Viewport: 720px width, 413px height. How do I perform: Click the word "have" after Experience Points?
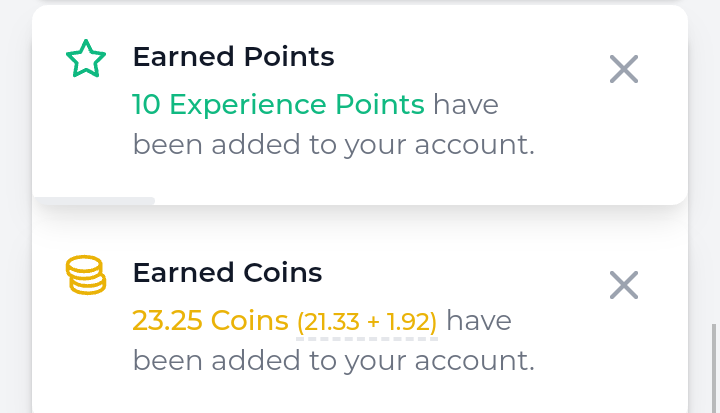coord(465,104)
